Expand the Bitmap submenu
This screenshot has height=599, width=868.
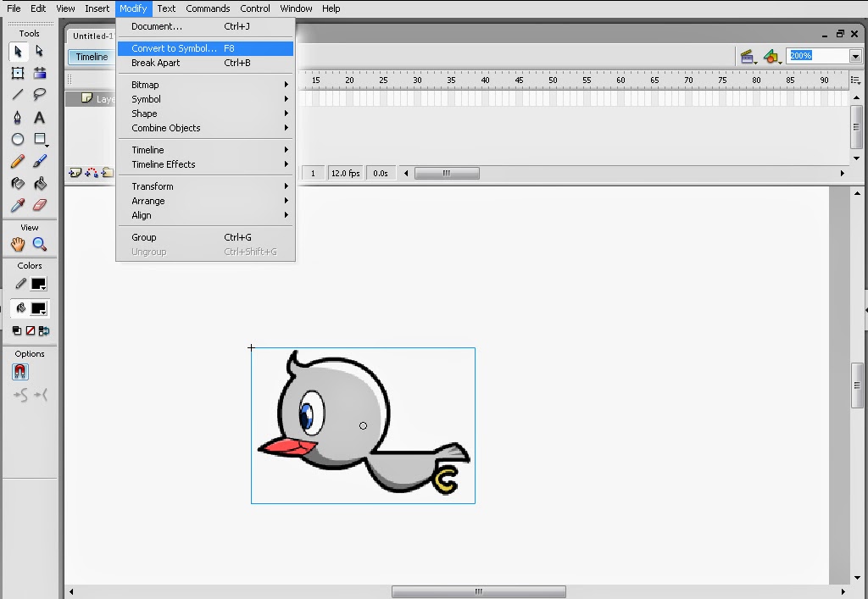(205, 85)
